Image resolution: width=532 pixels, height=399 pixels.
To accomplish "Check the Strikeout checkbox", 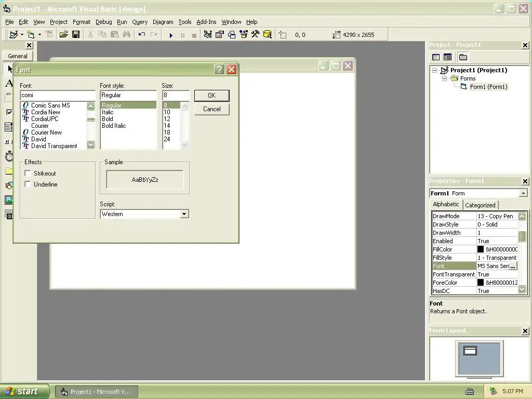I will pos(28,174).
